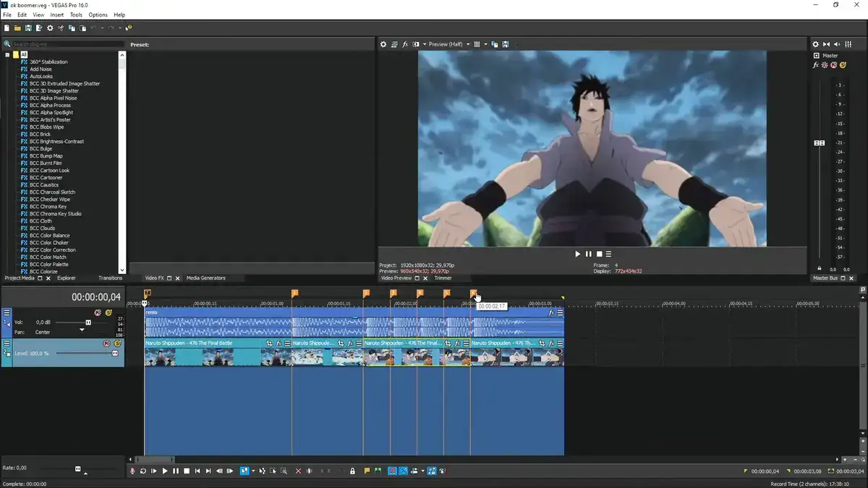Toggle Split Screen View in the preview toolbar
Image resolution: width=868 pixels, height=488 pixels.
[x=416, y=44]
